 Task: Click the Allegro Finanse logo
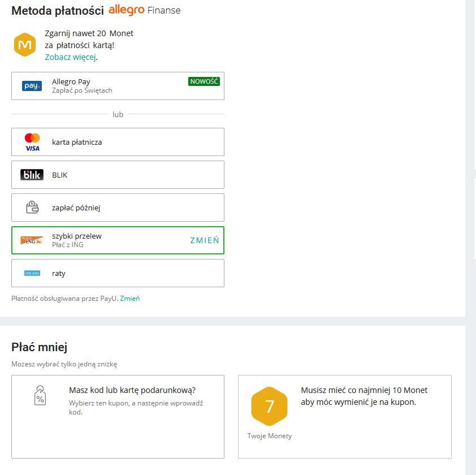coord(145,10)
